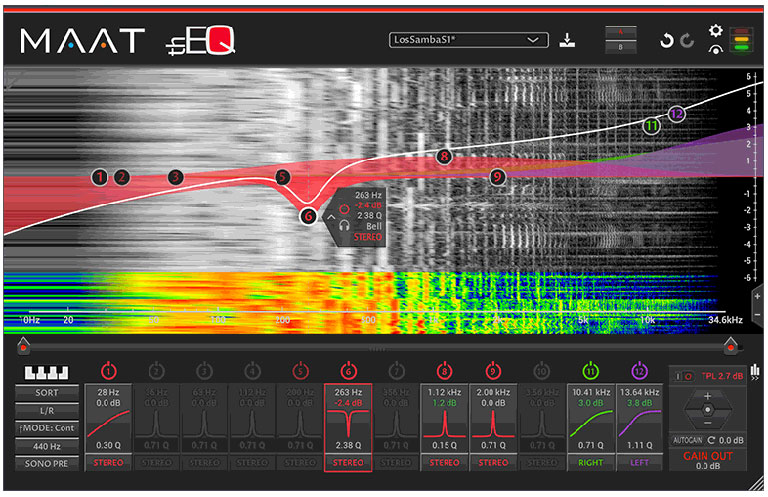Click the SORT button
Screen dimensions: 768x497
(x=47, y=393)
